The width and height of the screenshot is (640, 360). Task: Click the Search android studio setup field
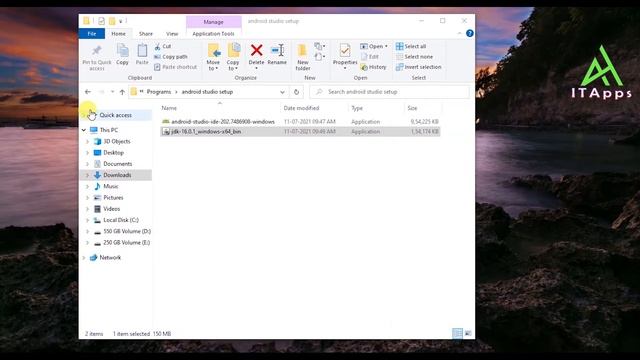[x=389, y=92]
